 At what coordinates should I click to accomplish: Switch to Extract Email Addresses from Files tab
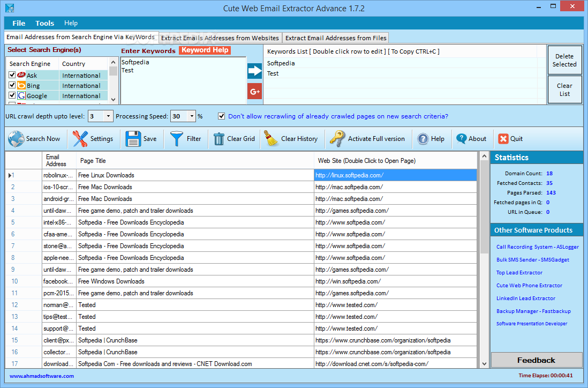point(336,38)
